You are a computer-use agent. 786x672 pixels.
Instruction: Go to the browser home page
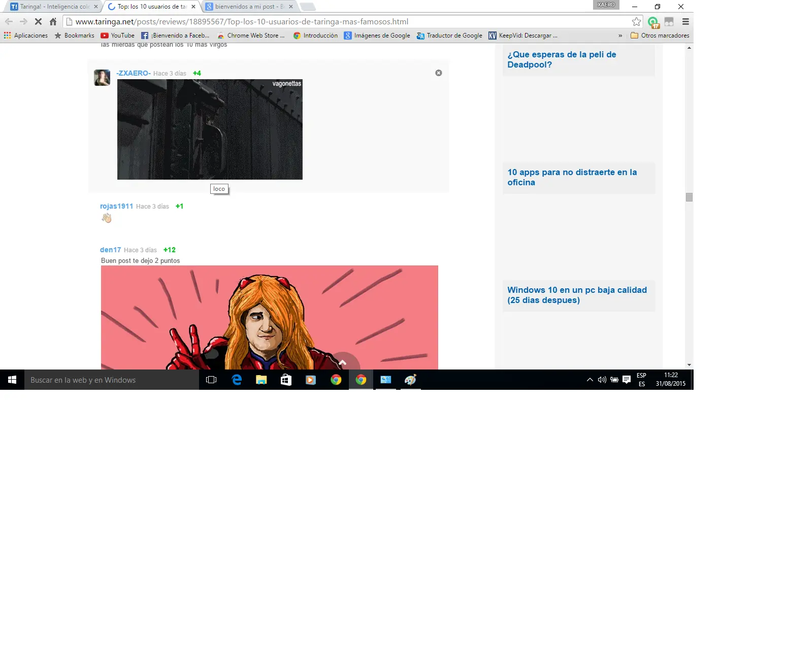point(53,21)
